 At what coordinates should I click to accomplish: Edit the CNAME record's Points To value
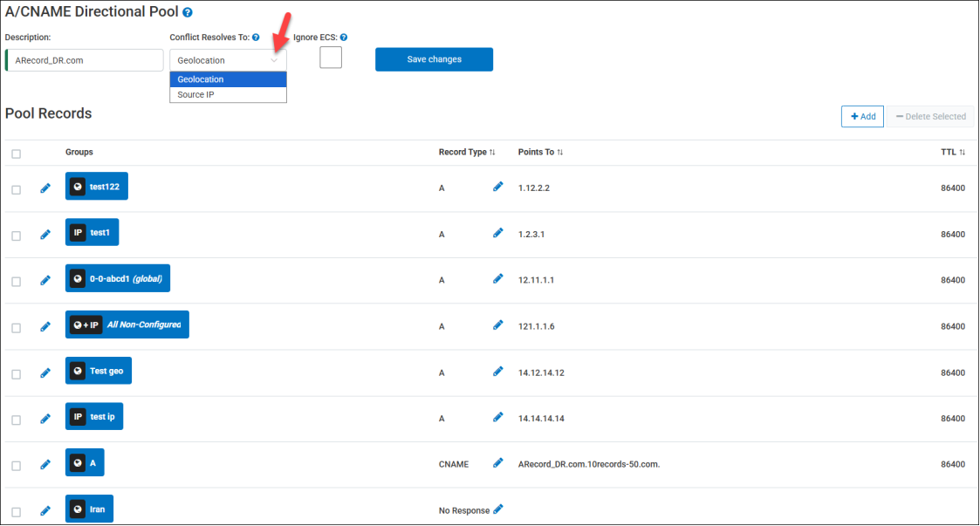498,463
